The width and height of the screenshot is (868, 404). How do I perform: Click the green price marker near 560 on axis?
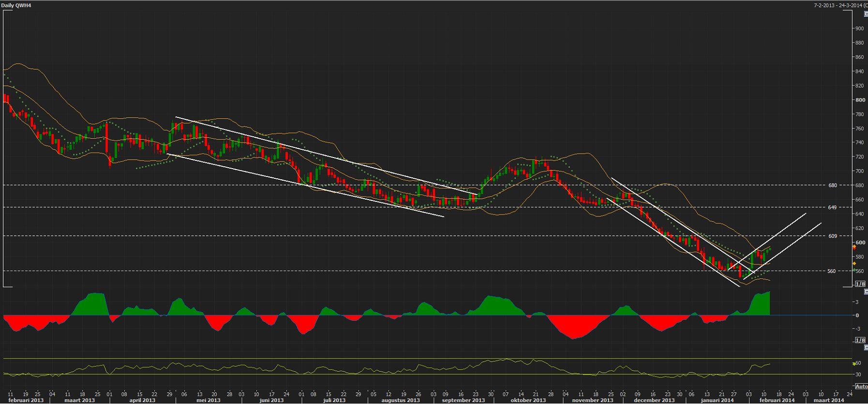[x=854, y=270]
